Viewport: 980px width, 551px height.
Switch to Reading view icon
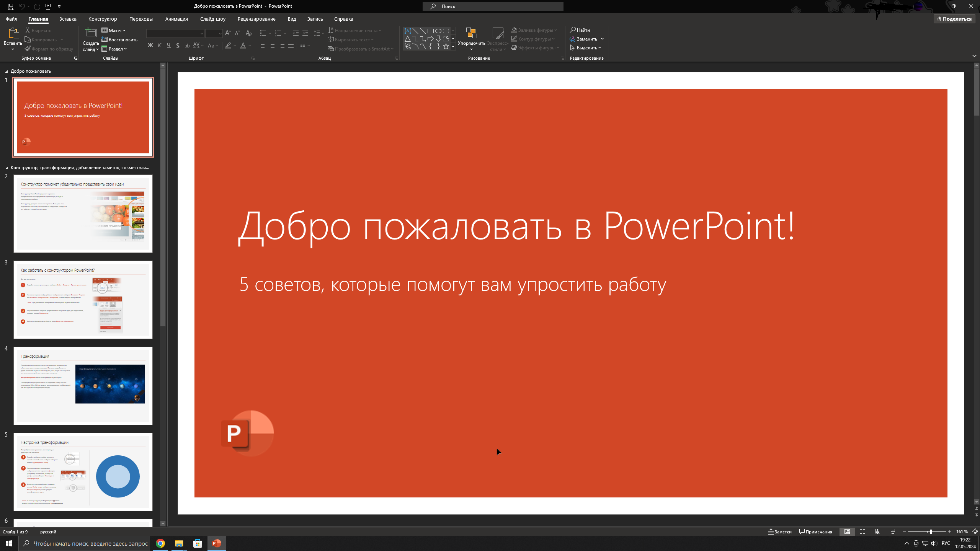tap(878, 531)
